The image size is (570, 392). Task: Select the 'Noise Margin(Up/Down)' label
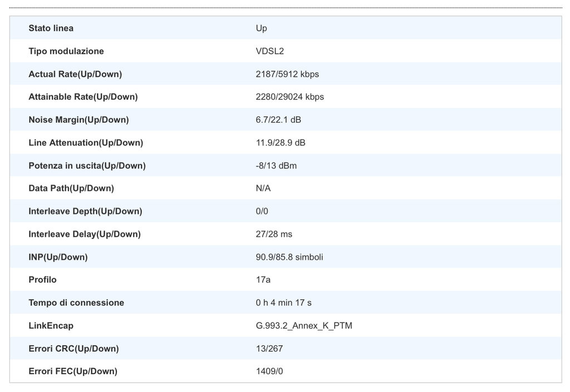coord(79,120)
